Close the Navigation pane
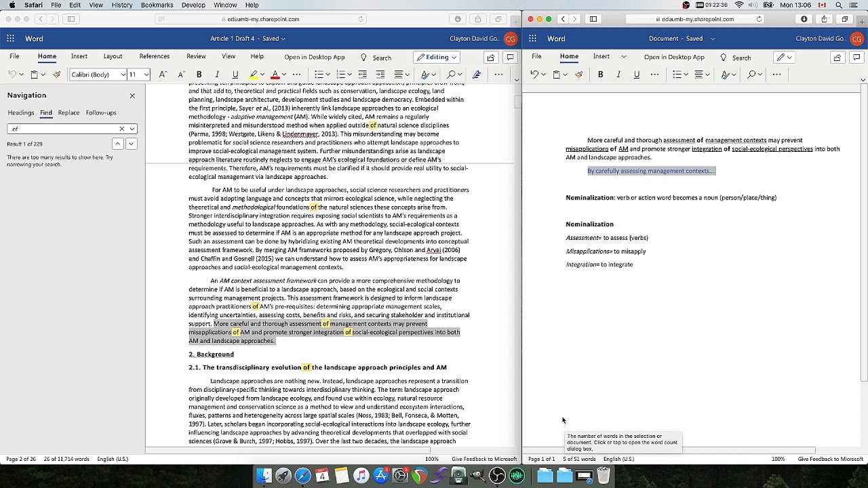The height and width of the screenshot is (488, 868). click(132, 96)
